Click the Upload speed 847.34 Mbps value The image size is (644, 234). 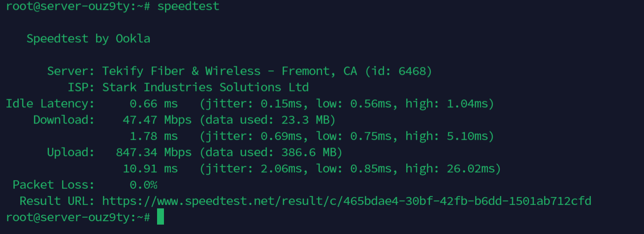coord(154,152)
